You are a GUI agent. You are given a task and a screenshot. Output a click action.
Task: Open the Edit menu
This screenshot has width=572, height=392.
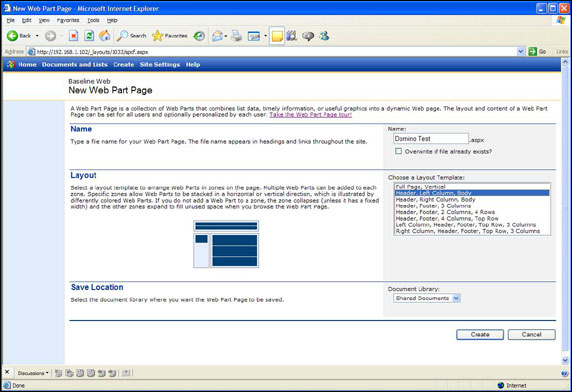(x=26, y=20)
